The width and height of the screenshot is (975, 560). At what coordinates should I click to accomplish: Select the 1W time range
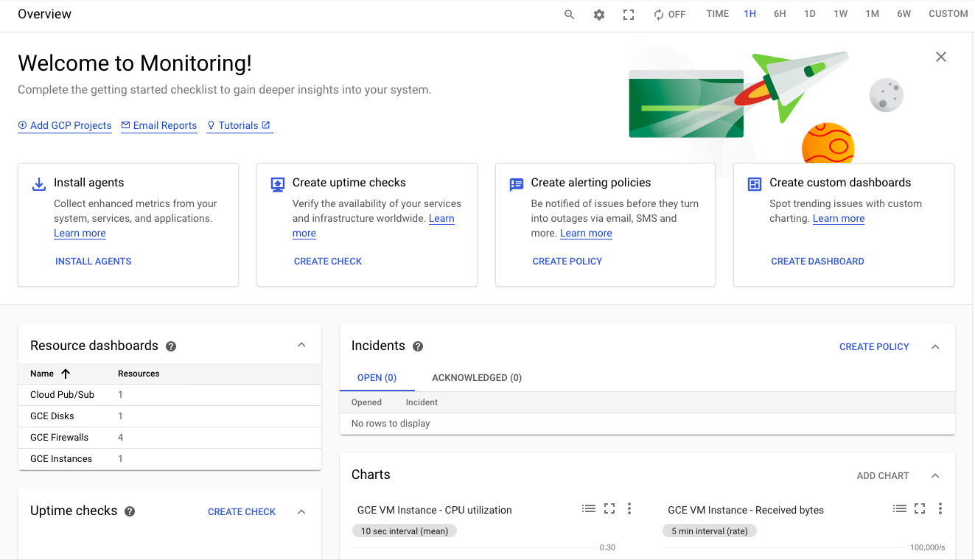point(840,14)
